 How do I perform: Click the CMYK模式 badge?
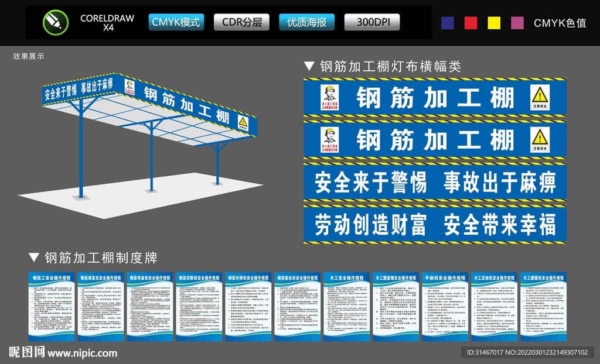[176, 22]
